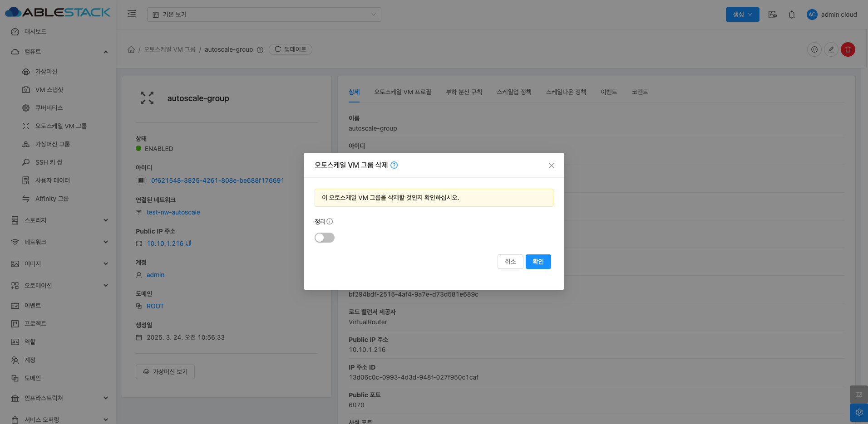Image resolution: width=868 pixels, height=424 pixels.
Task: Click the red delete trash icon
Action: click(848, 49)
